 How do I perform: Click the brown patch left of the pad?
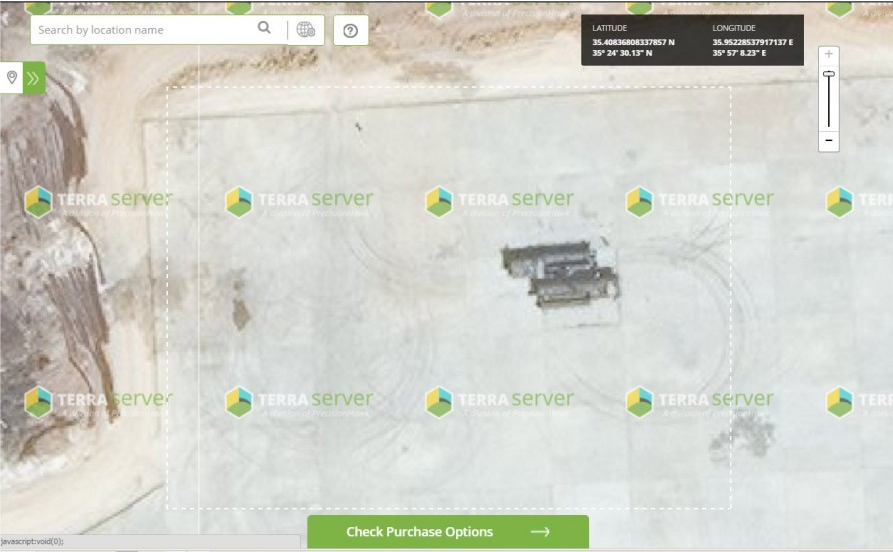[240, 310]
